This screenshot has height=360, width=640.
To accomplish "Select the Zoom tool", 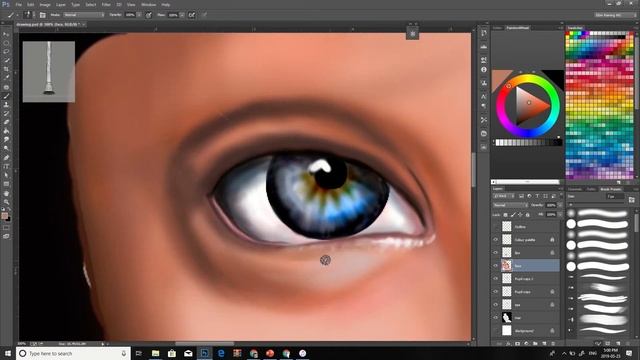I will (6, 202).
